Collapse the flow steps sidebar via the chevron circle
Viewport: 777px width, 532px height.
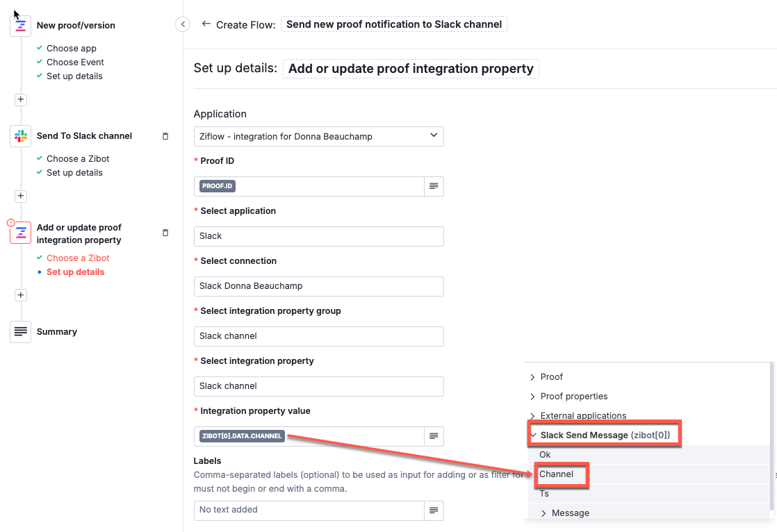point(182,24)
